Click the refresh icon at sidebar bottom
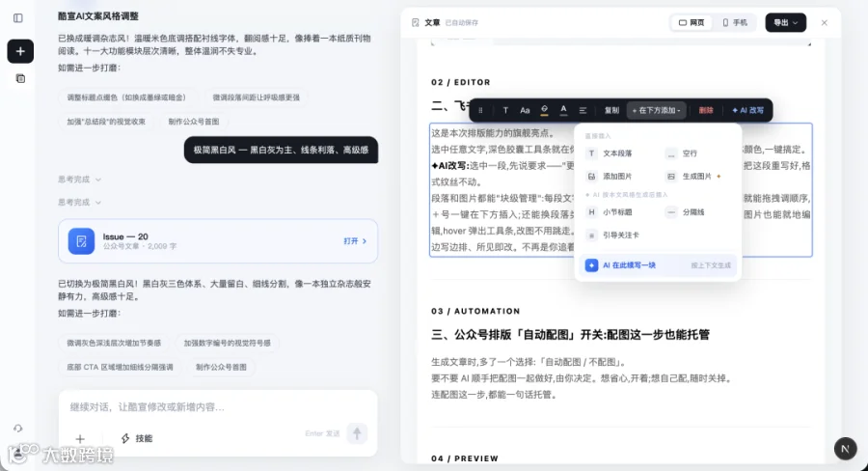The width and height of the screenshot is (868, 471). (x=18, y=429)
